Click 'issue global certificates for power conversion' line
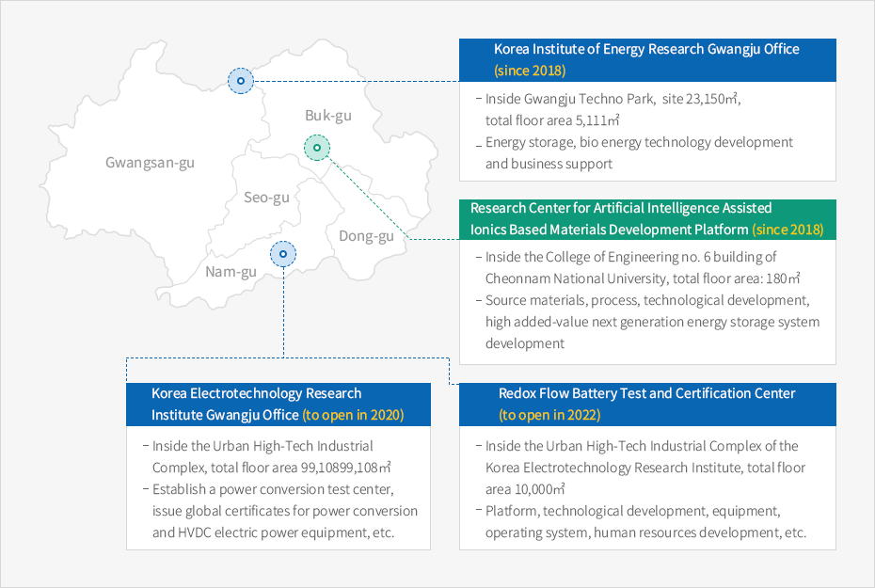The image size is (875, 588). pyautogui.click(x=285, y=511)
